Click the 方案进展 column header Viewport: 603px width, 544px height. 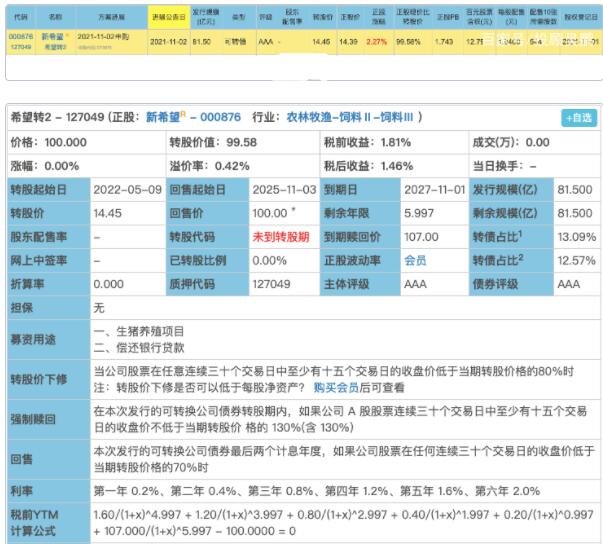pyautogui.click(x=112, y=17)
